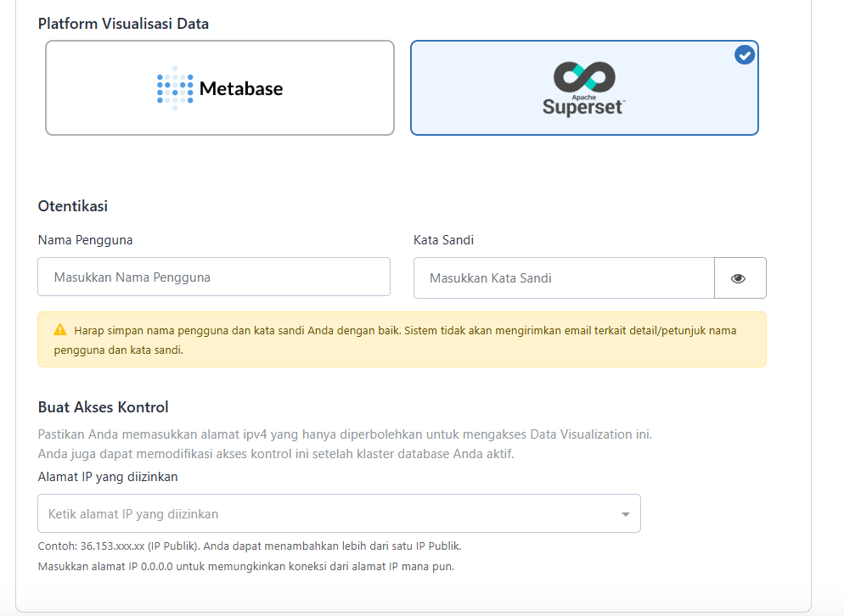Select the Apache Superset platform card
844x616 pixels.
coord(584,88)
